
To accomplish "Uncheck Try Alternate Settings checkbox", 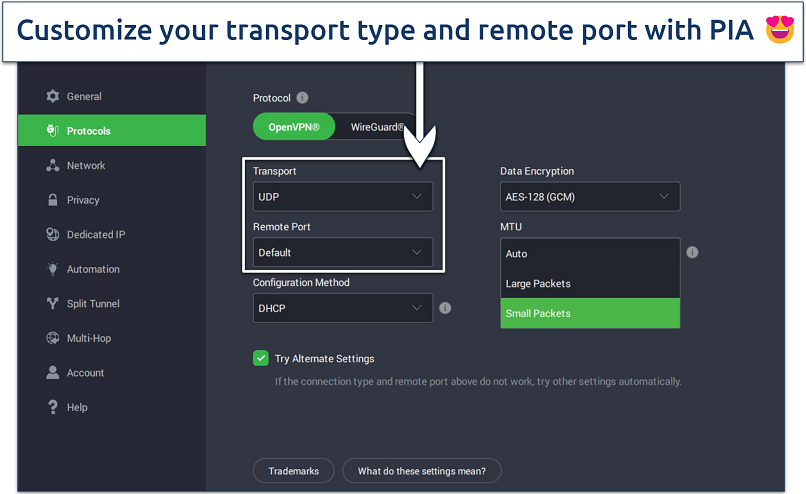I will click(x=261, y=358).
